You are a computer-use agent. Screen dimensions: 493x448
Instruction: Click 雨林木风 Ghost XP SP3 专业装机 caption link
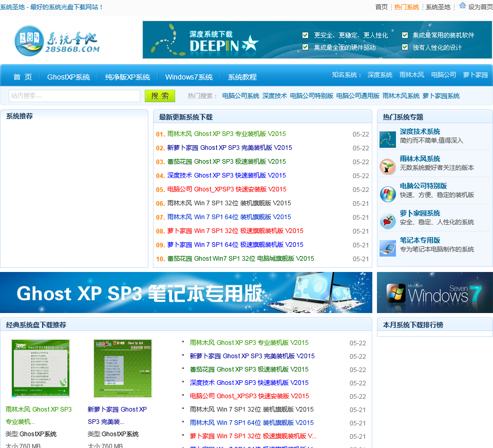click(x=39, y=415)
